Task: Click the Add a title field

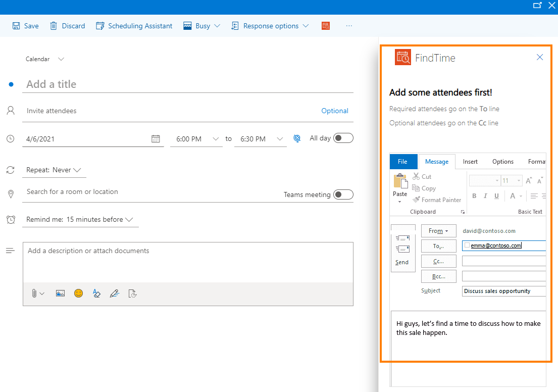Action: click(188, 84)
